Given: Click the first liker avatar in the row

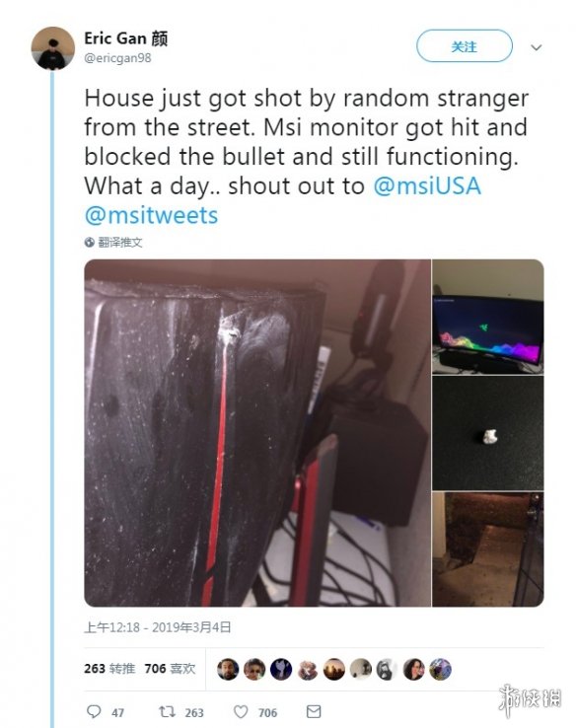Looking at the screenshot, I should 228,669.
